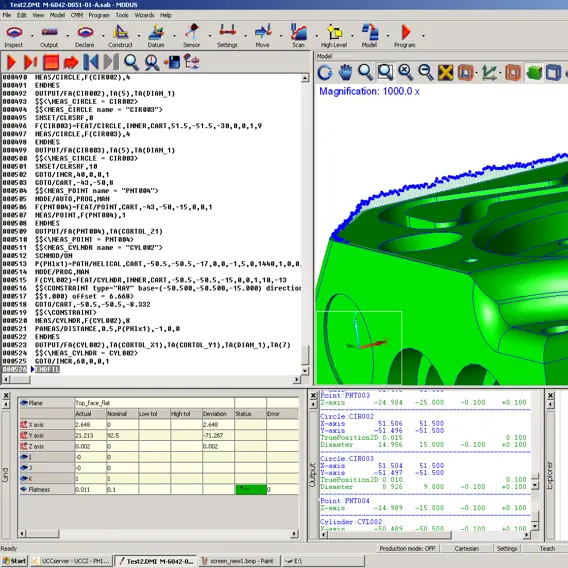Open the CMM menu
Viewport: 568px width, 568px height.
pyautogui.click(x=77, y=15)
